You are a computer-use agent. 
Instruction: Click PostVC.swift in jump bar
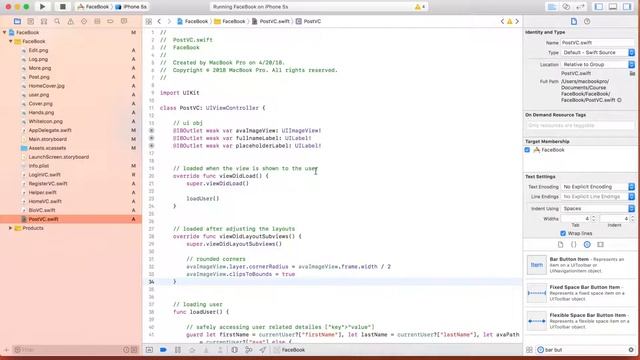click(271, 21)
